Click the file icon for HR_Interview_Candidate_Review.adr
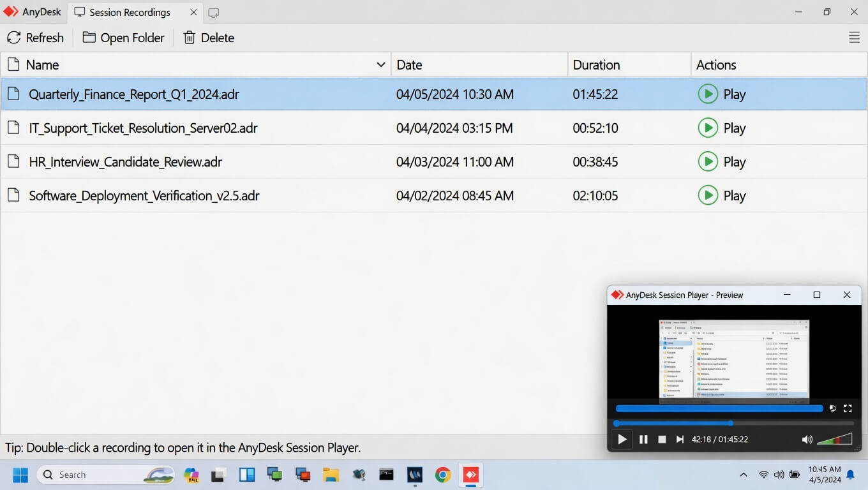 (x=13, y=161)
